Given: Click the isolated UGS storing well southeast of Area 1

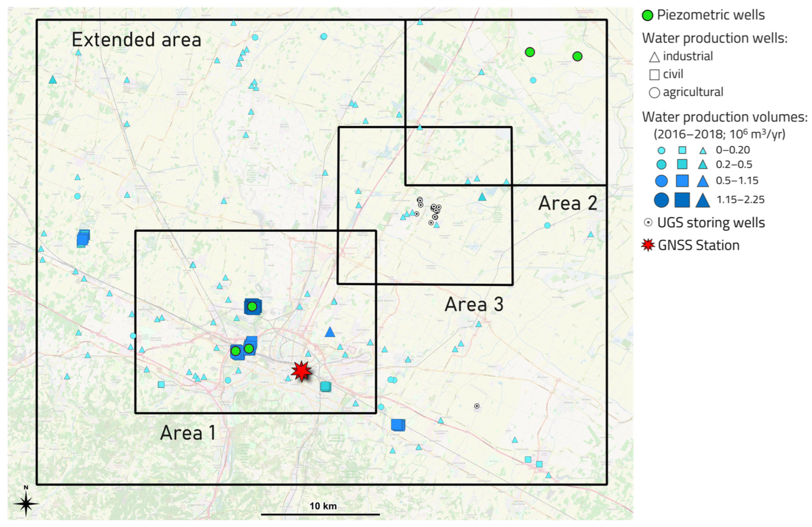Looking at the screenshot, I should [477, 406].
